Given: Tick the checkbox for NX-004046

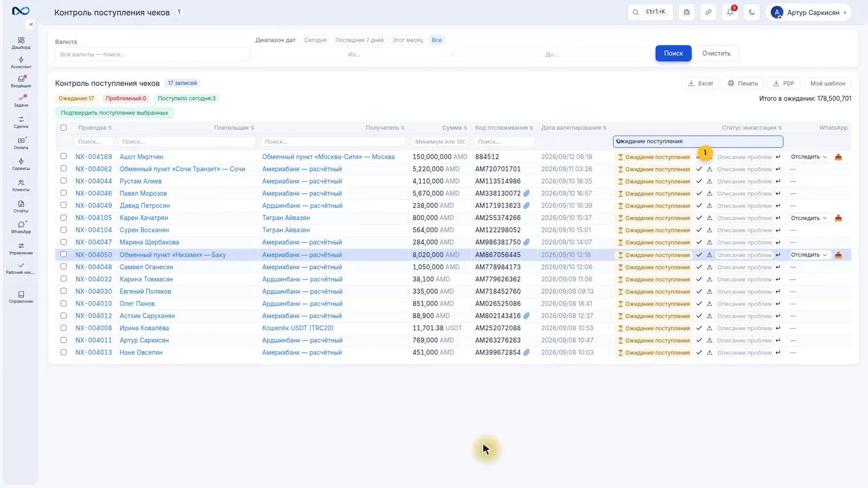Looking at the screenshot, I should coord(63,193).
